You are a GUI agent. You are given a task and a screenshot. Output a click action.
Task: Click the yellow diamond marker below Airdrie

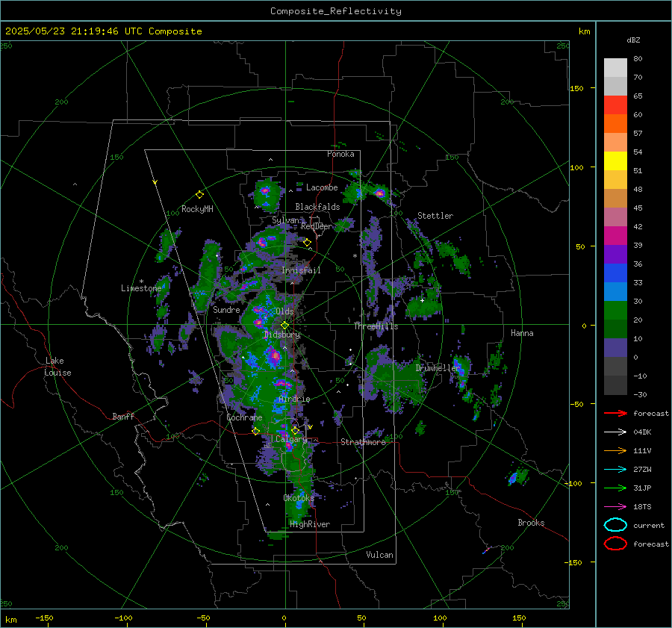click(x=295, y=430)
